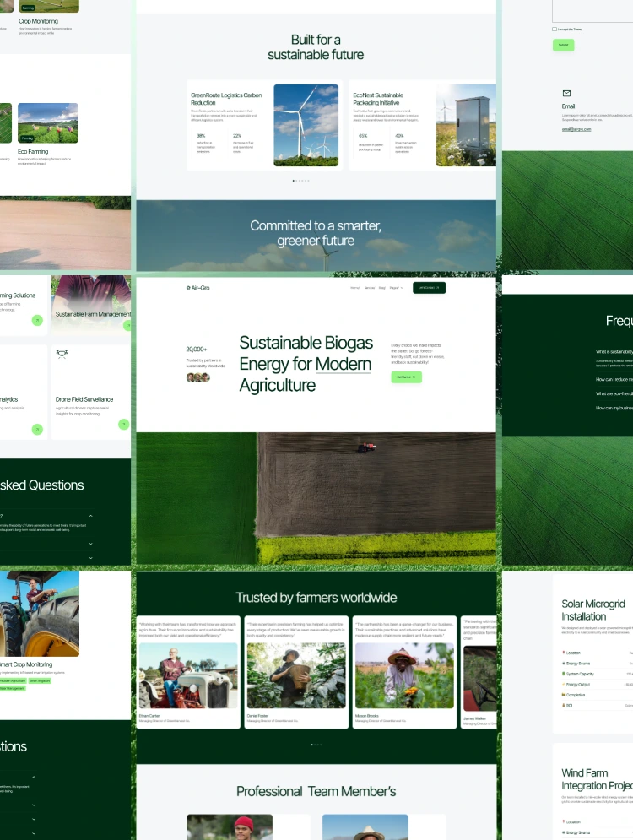Click Ethan Carter's testimonial photo
This screenshot has width=633, height=840.
(188, 675)
